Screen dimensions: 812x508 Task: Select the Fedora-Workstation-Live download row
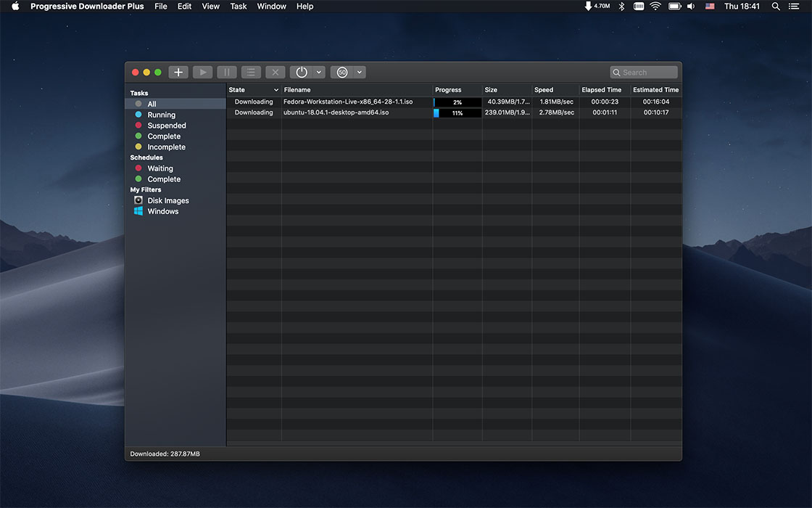click(x=348, y=102)
